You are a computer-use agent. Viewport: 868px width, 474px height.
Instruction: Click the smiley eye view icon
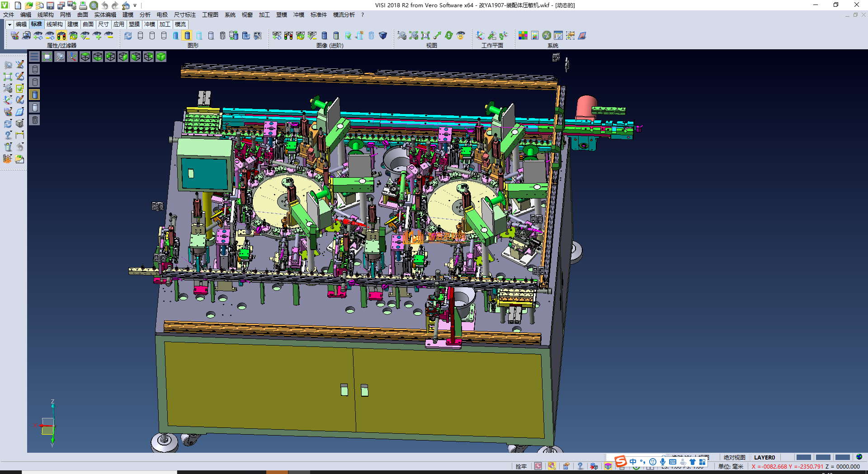click(x=461, y=36)
